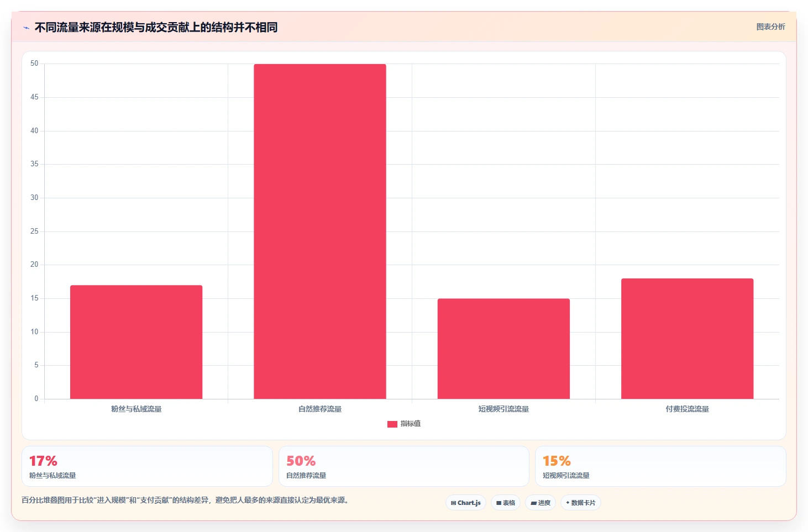Screen dimensions: 808x532
Task: Click the x-axis label 粉丝与私域流量
Action: click(136, 409)
